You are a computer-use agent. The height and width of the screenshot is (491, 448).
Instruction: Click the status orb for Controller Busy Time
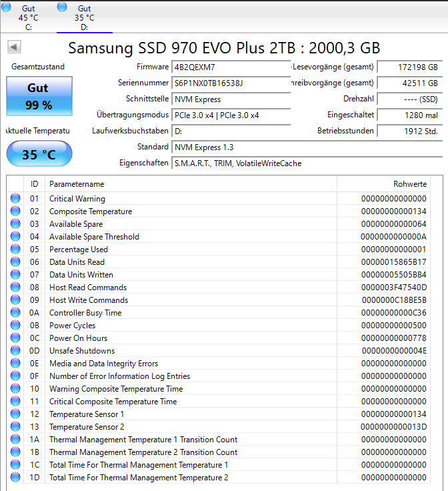pos(15,312)
